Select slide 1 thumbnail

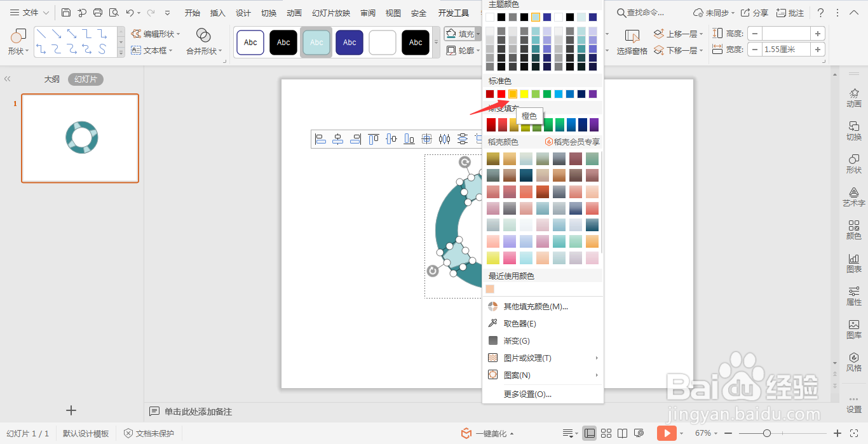(x=80, y=138)
